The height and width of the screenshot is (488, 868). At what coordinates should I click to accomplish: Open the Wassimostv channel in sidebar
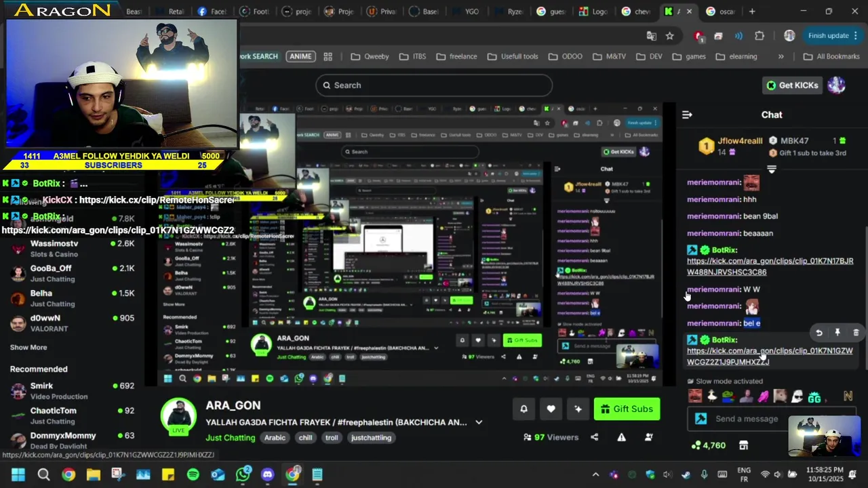point(73,248)
